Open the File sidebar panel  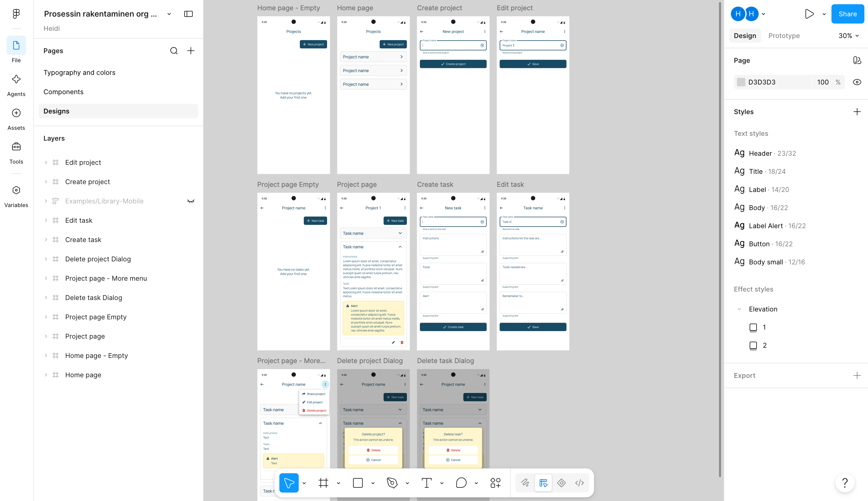click(x=16, y=50)
